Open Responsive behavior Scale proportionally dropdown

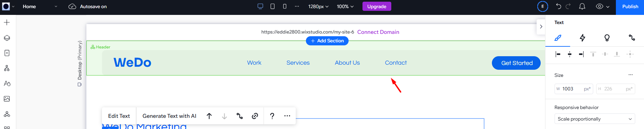tap(595, 119)
